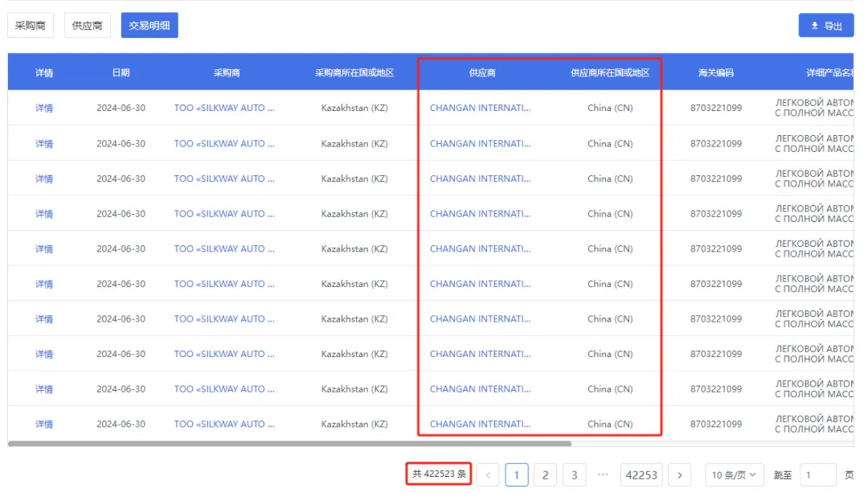Go to page 2
Viewport: 868px width, 501px height.
tap(545, 475)
